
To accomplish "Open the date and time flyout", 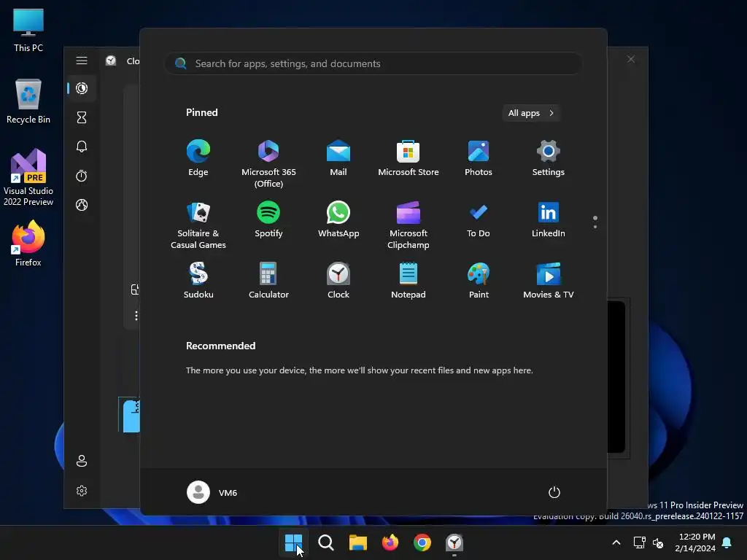I will (x=695, y=542).
